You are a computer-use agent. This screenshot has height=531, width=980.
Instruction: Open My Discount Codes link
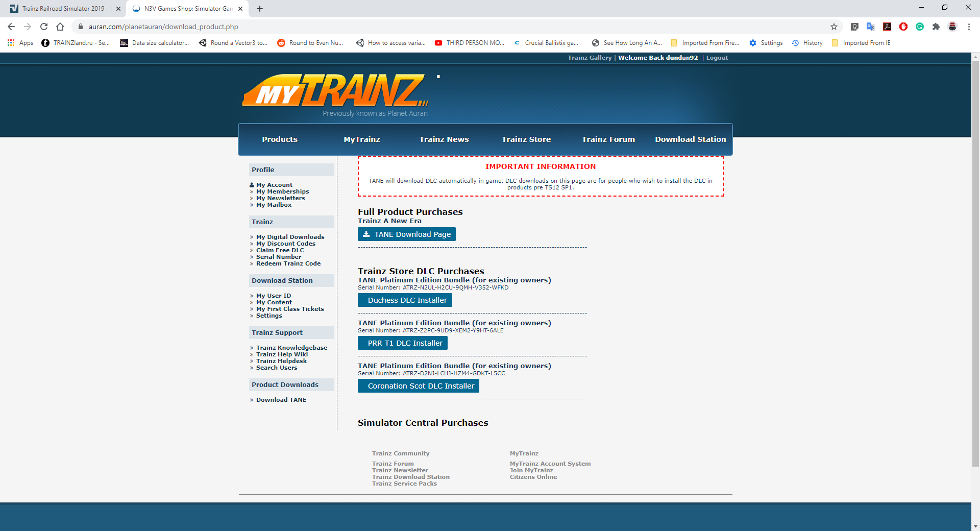pos(286,244)
